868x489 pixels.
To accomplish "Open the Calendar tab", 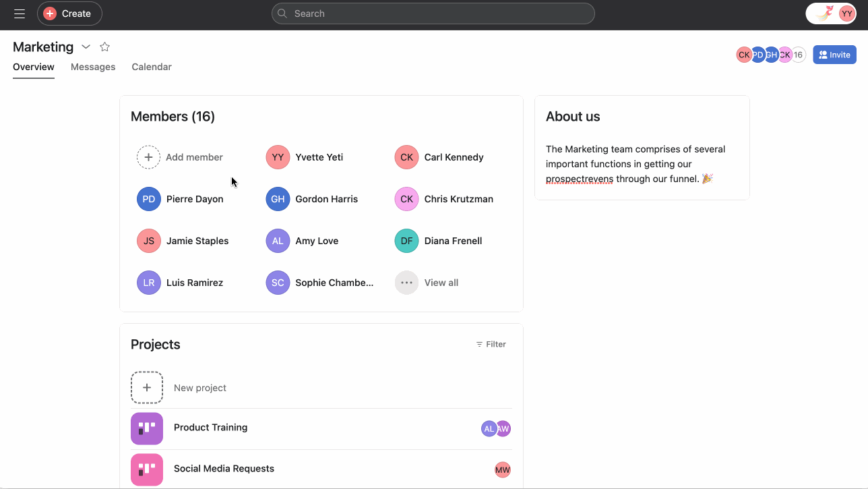I will [x=152, y=67].
